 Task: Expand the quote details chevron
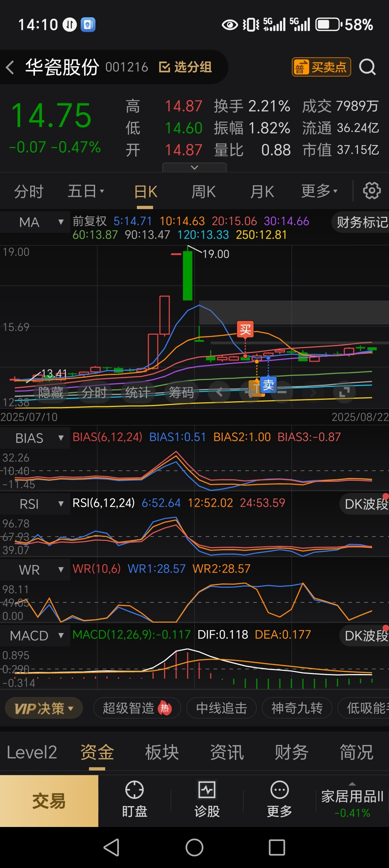coord(194,167)
